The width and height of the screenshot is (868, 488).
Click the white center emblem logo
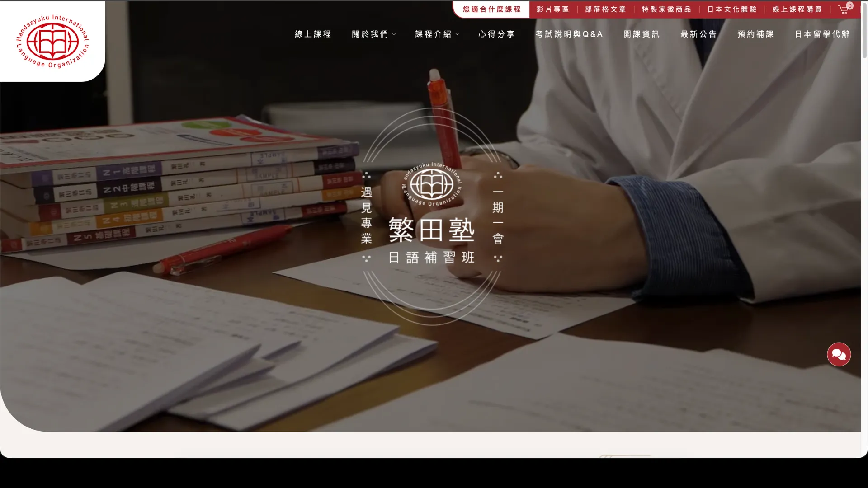click(x=432, y=185)
